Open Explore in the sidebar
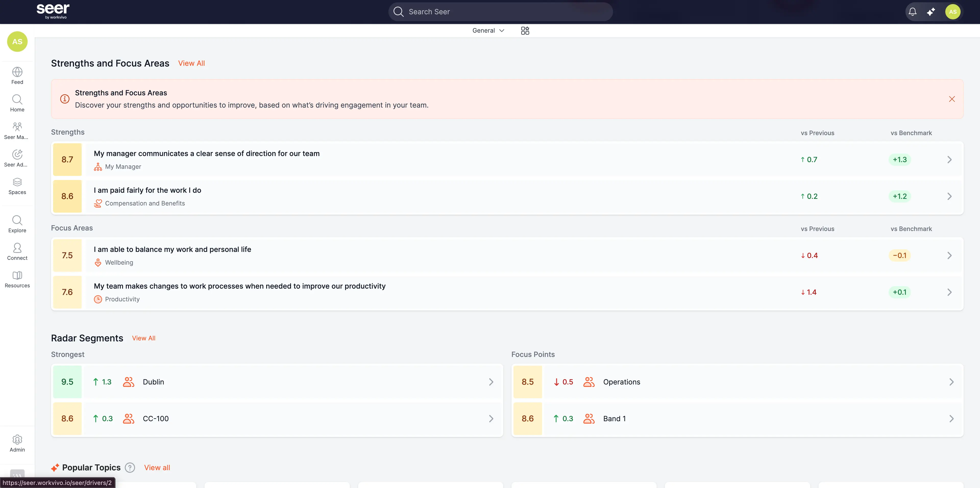This screenshot has height=488, width=980. (17, 224)
